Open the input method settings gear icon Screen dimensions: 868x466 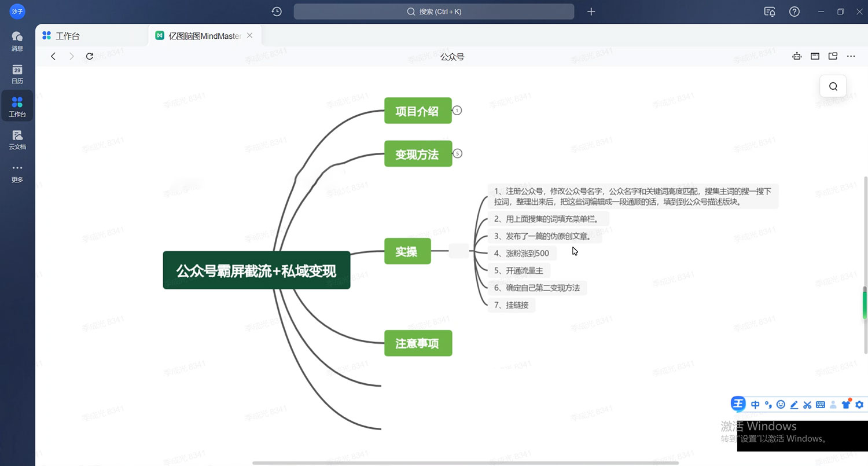(x=859, y=405)
